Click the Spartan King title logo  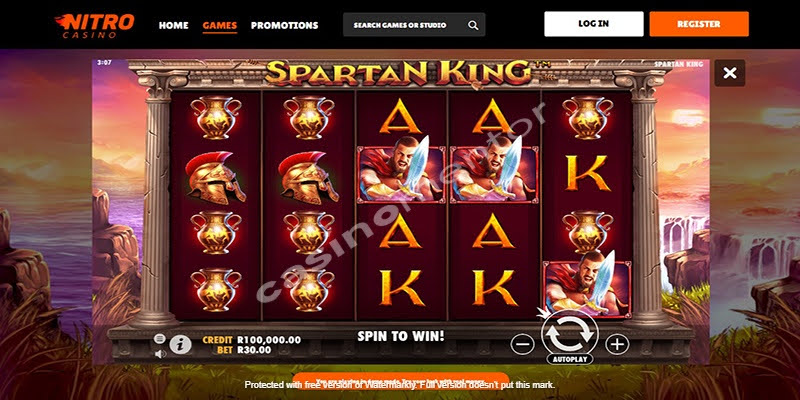(399, 72)
